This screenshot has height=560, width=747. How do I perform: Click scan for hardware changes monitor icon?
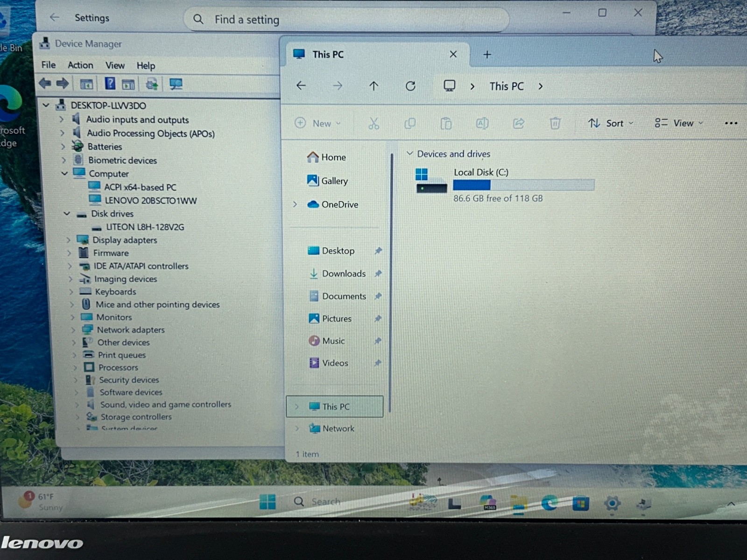coord(176,84)
